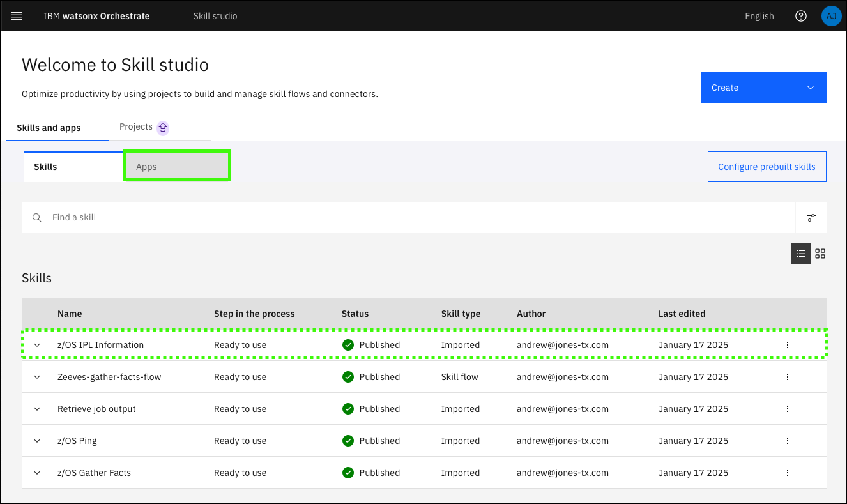Open the help question mark icon

[x=800, y=16]
